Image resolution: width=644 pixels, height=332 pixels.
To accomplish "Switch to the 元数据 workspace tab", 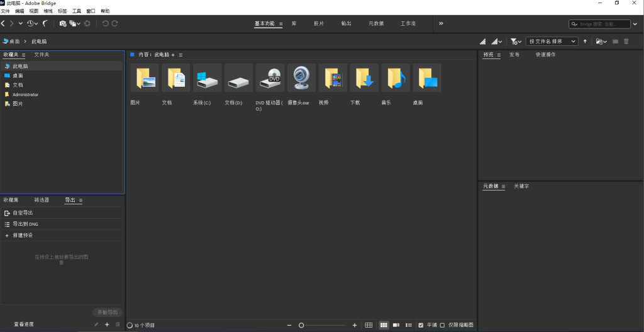I will coord(376,23).
